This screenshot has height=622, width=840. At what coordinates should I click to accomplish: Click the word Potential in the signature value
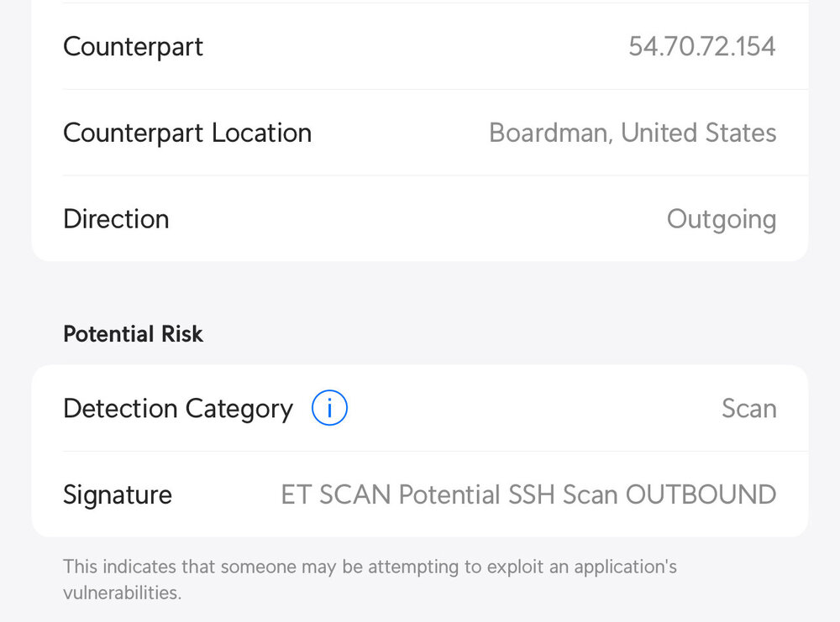[x=449, y=494]
